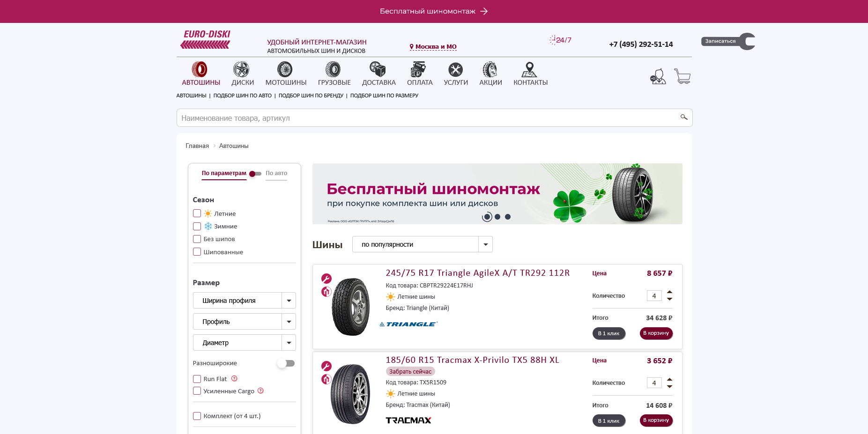Open the Диски wheel category icon
This screenshot has width=868, height=434.
(x=241, y=69)
